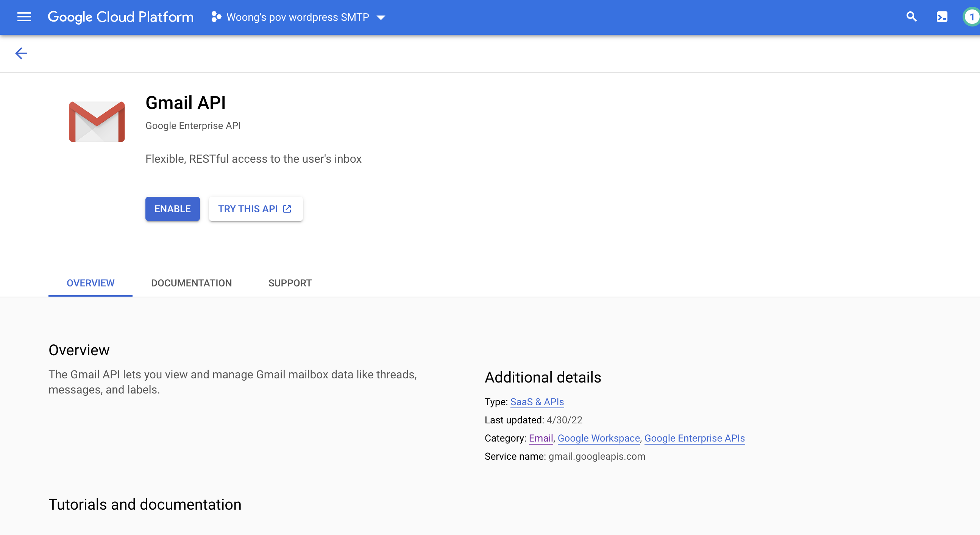Switch to the Support tab

click(290, 283)
